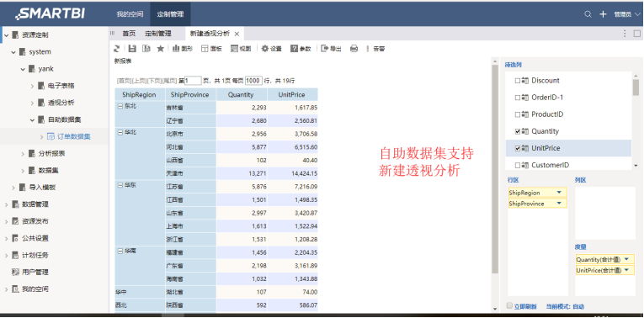644x318 pixels.
Task: Click the maximize square icon beside tabs
Action: (637, 34)
